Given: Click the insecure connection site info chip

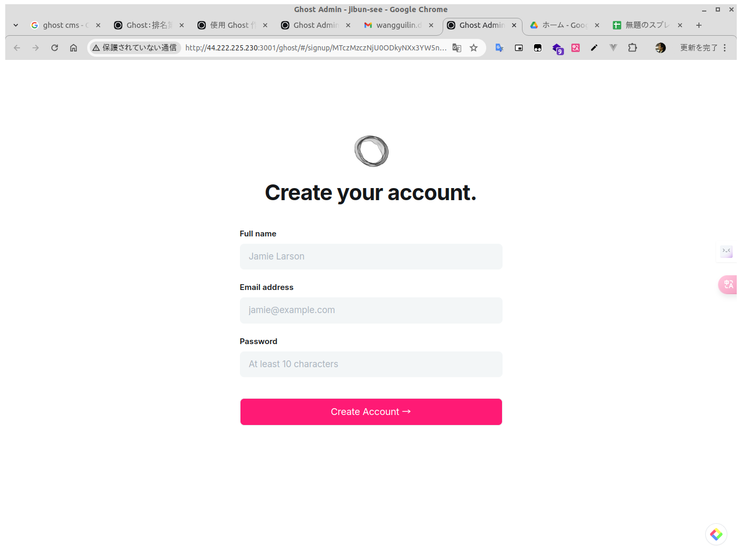Looking at the screenshot, I should tap(135, 48).
